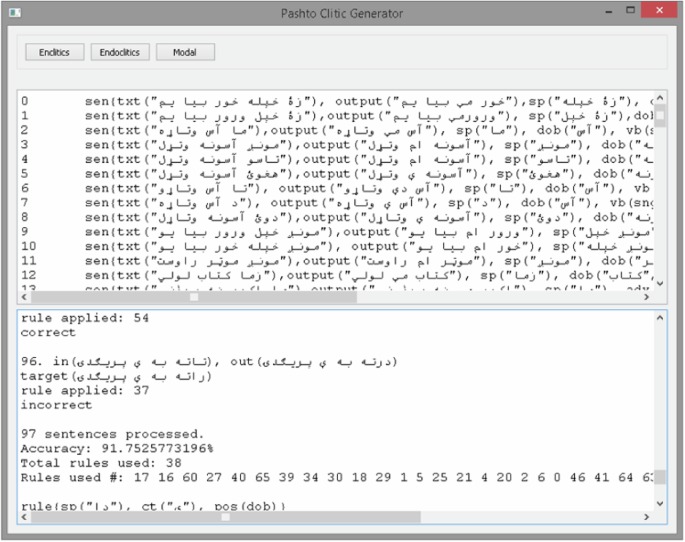Close the Pashto Clitic Generator window
This screenshot has width=685, height=542.
click(659, 10)
